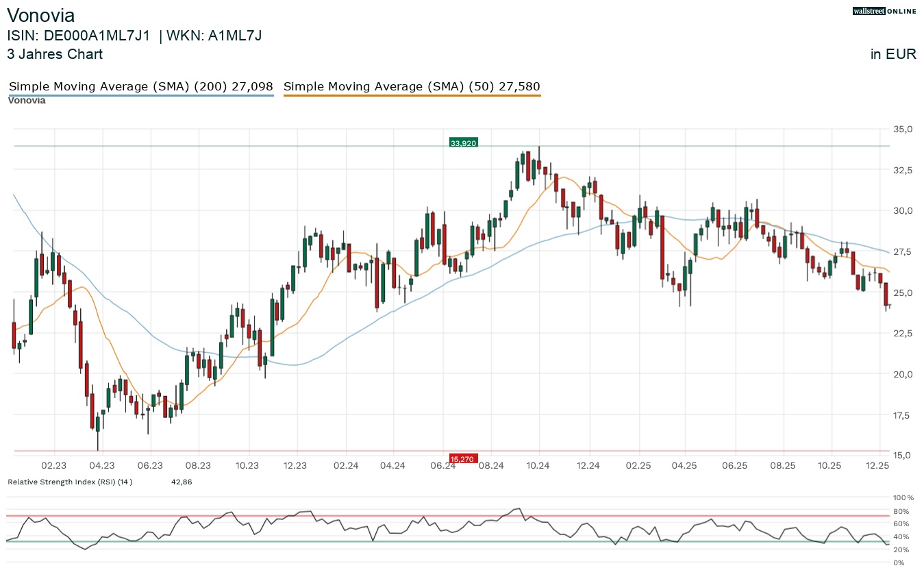Click the ISIN DE000A1ML7J1 text
This screenshot has height=581, width=924.
click(x=78, y=36)
